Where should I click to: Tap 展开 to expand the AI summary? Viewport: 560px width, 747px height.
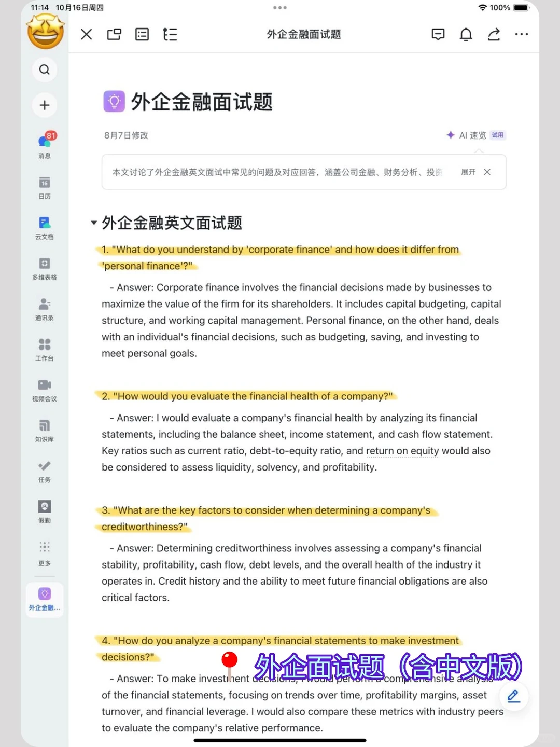click(x=468, y=172)
